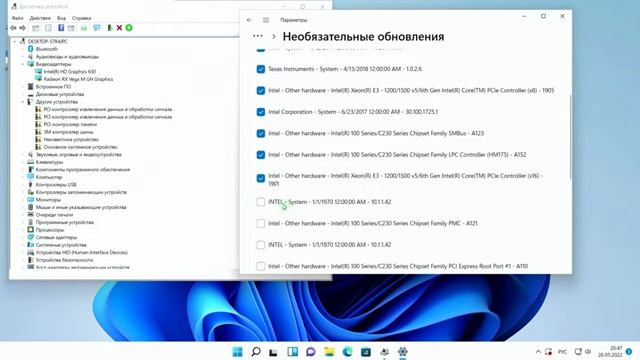Launch File Explorer from the taskbar
Viewport: 640px width, 360px height.
tap(329, 351)
